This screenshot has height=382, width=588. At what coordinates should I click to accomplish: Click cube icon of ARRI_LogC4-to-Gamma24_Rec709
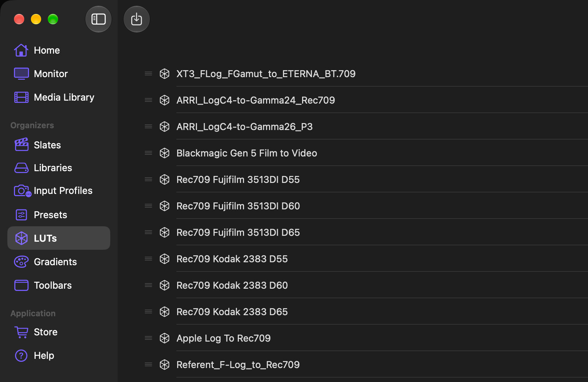click(165, 100)
